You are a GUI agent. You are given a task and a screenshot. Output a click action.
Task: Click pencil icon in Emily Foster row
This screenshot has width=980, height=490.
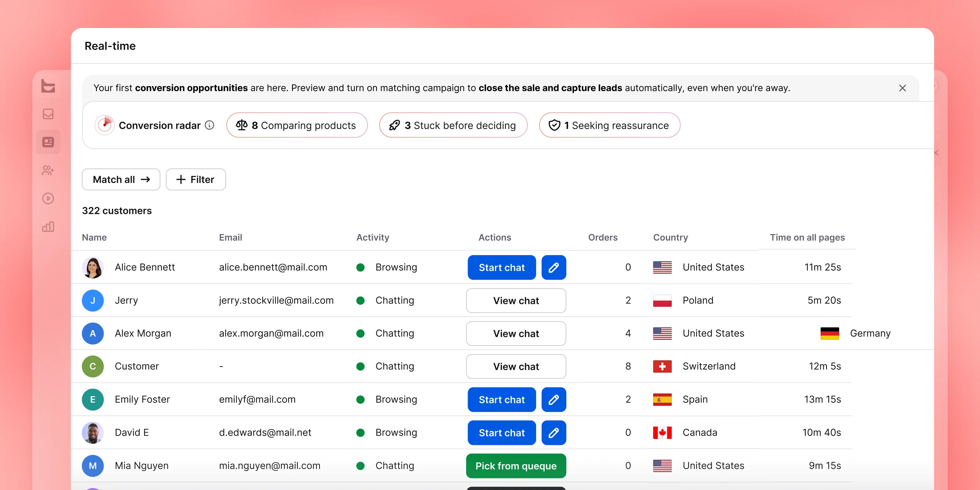(x=553, y=399)
